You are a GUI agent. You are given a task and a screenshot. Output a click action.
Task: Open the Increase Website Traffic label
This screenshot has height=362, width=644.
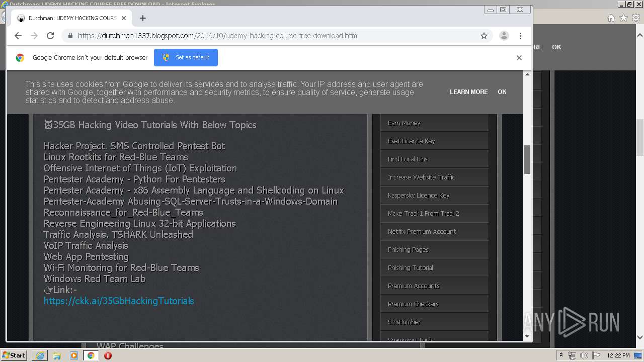pos(422,177)
